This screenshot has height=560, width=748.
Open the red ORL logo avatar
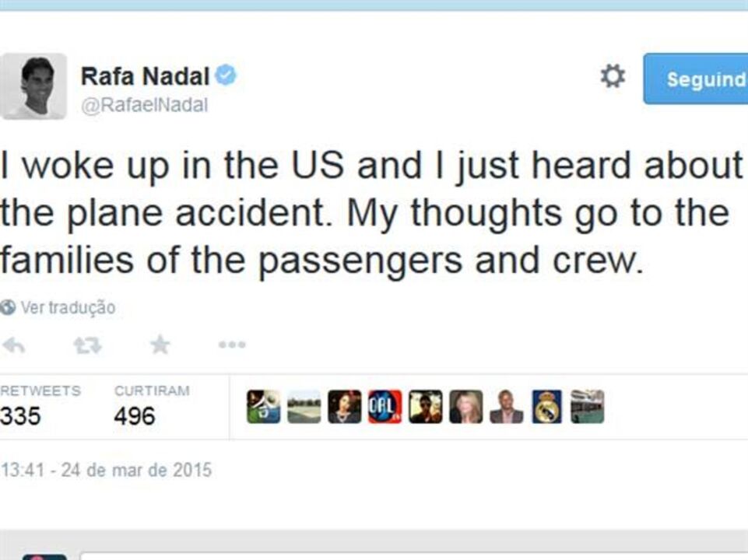pyautogui.click(x=385, y=407)
